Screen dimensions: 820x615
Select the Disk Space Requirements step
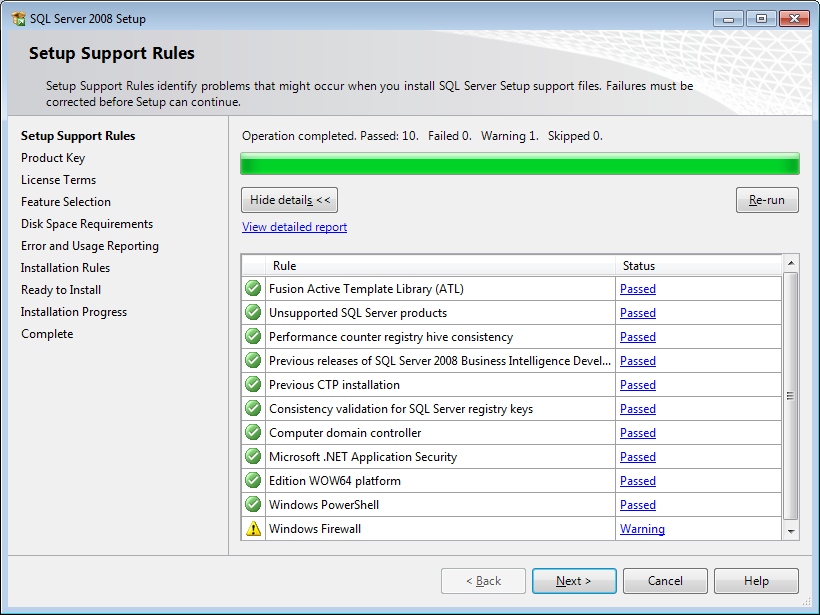click(87, 224)
